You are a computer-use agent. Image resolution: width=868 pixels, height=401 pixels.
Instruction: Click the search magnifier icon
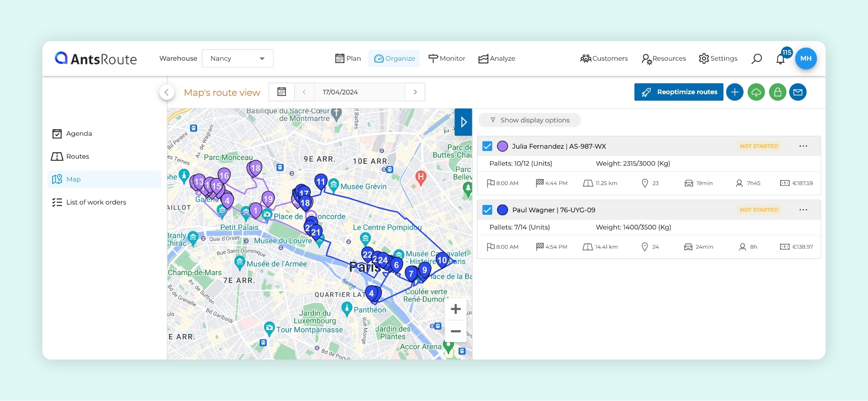[756, 58]
